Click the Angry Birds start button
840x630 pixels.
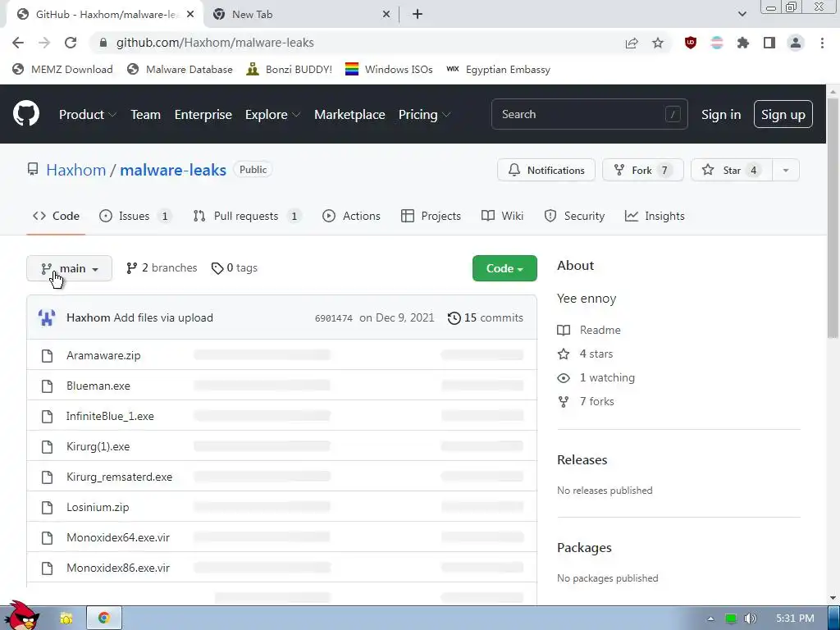coord(21,615)
